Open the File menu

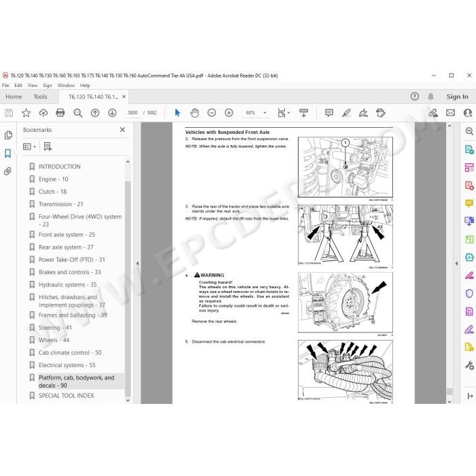[x=5, y=86]
